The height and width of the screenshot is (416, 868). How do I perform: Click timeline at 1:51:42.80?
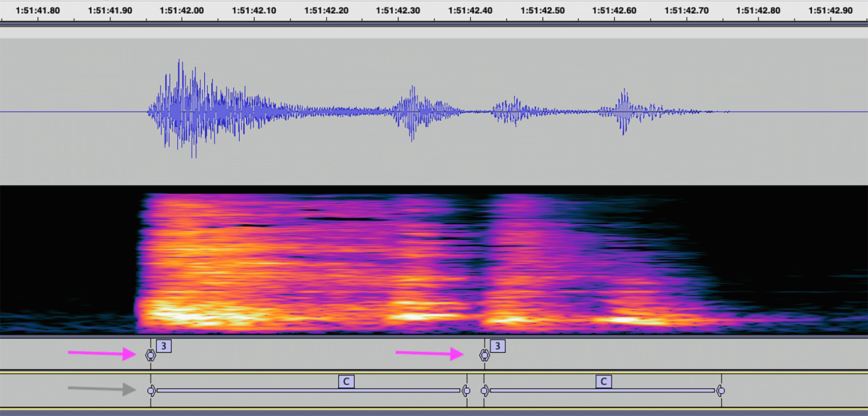point(759,11)
